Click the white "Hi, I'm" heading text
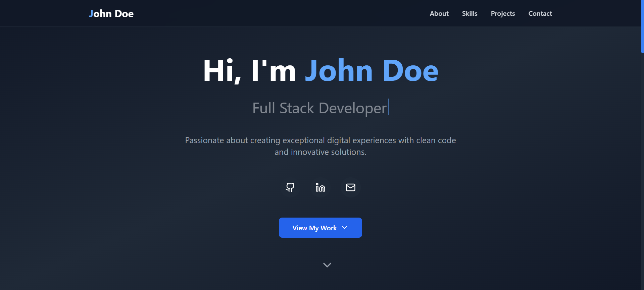The width and height of the screenshot is (644, 290). (249, 71)
